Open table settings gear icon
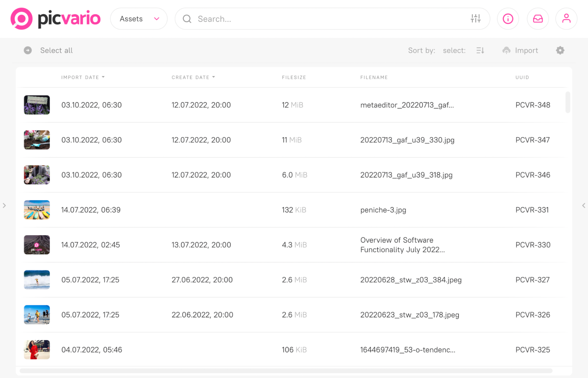This screenshot has height=378, width=588. coord(560,50)
